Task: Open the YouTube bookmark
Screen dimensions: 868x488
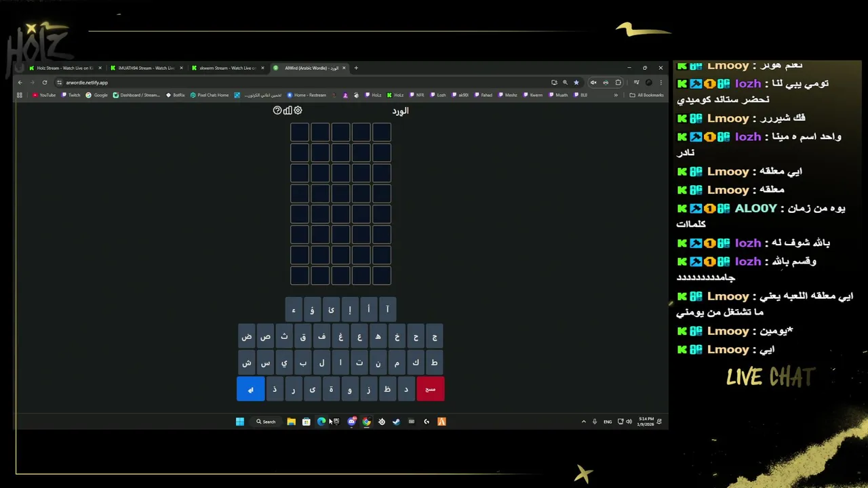Action: (44, 95)
